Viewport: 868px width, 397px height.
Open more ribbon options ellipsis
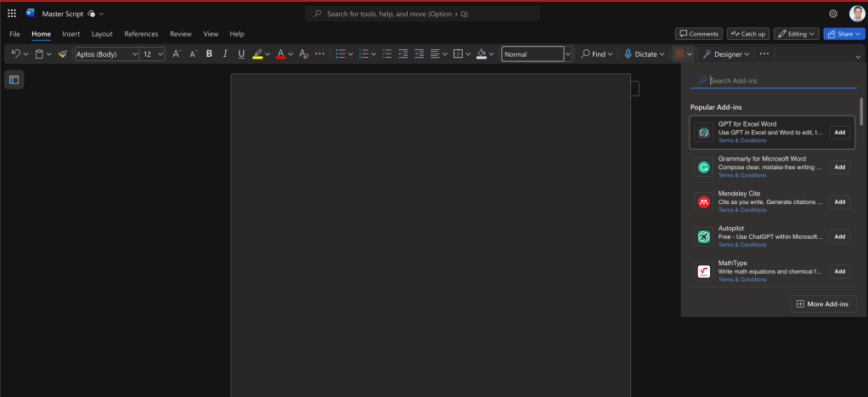[764, 54]
